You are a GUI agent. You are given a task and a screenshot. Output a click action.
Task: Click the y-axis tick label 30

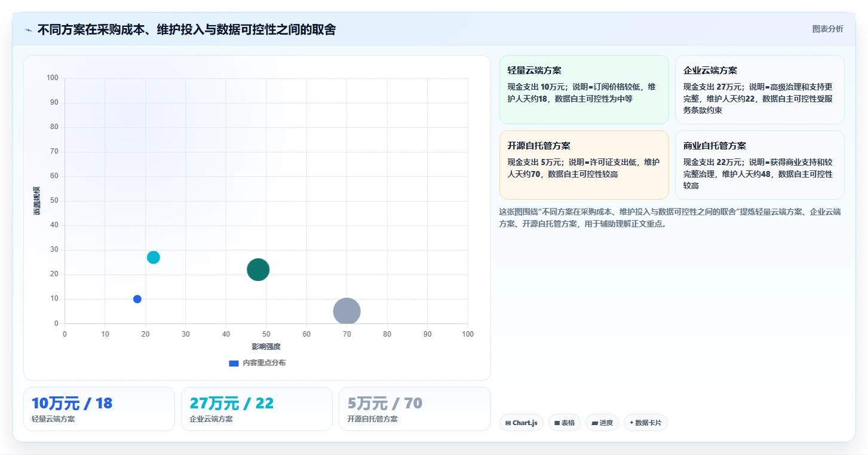(x=54, y=250)
